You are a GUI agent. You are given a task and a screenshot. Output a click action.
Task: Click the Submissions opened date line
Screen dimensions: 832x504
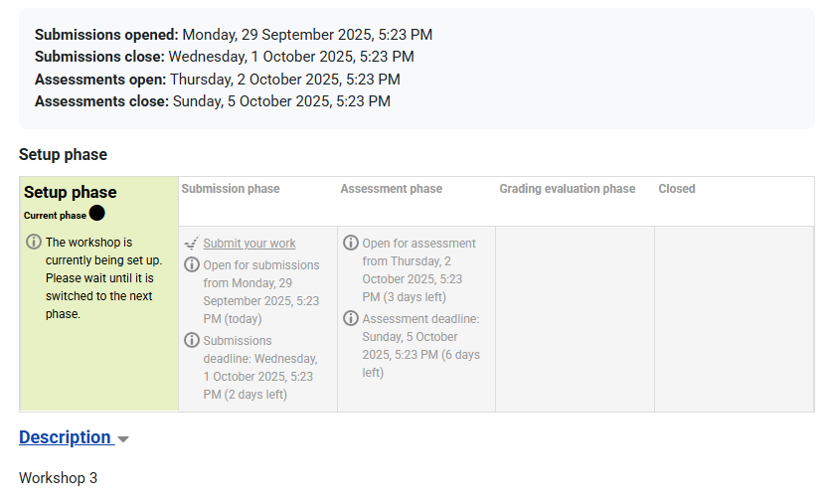(234, 35)
